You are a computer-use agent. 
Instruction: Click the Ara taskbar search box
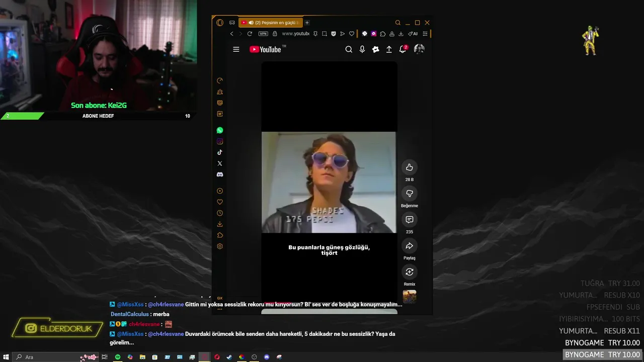pyautogui.click(x=55, y=357)
